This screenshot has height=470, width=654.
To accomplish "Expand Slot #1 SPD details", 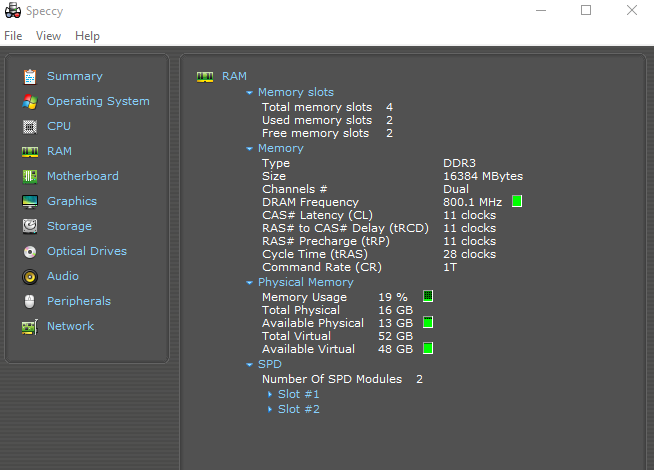I will [270, 395].
